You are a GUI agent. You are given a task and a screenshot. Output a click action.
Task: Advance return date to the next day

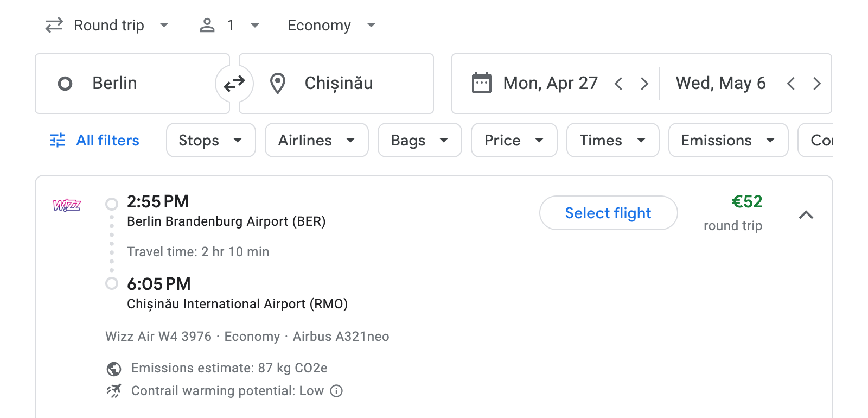point(817,83)
